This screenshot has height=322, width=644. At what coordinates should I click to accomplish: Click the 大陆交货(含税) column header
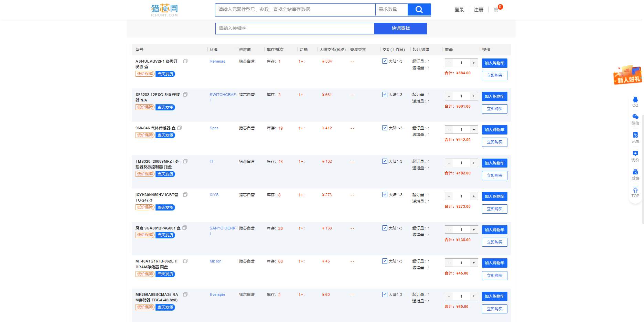pyautogui.click(x=332, y=50)
